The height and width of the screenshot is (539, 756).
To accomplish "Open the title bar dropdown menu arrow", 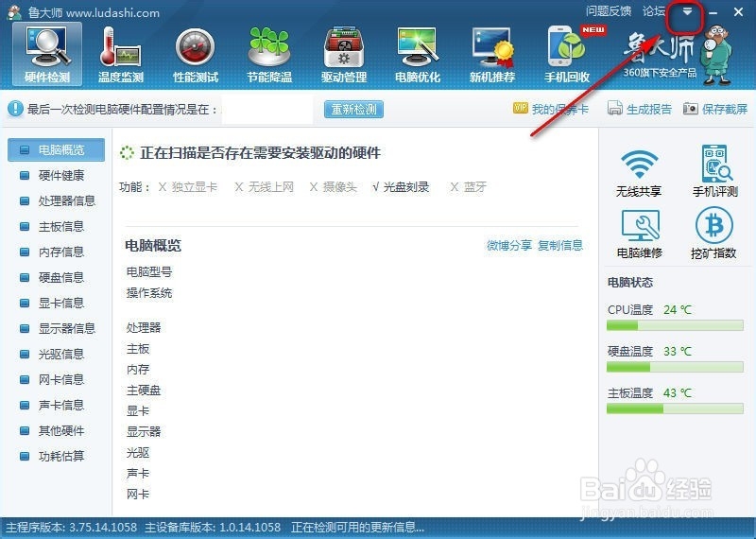I will [687, 11].
